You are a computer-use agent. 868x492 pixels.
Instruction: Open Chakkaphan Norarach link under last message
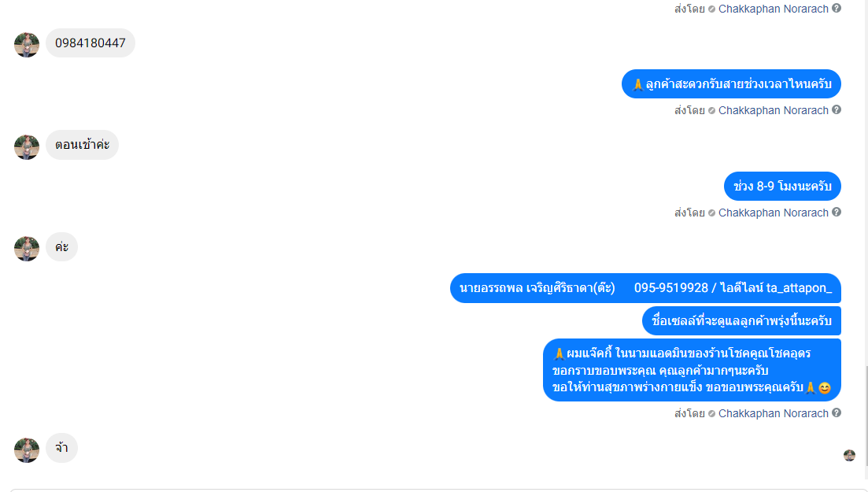coord(774,413)
